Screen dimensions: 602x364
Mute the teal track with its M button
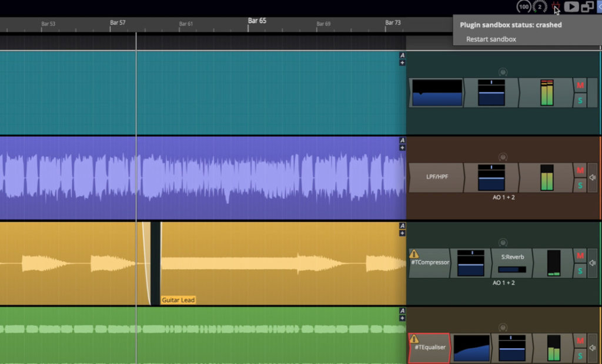click(580, 85)
